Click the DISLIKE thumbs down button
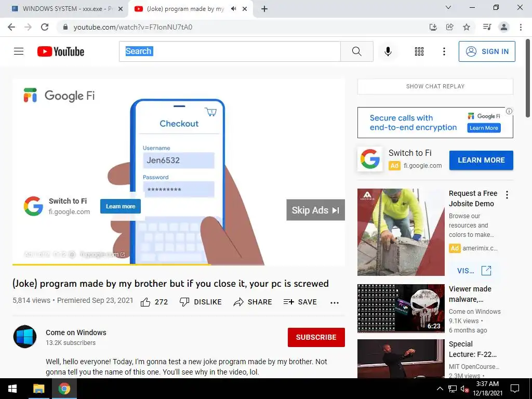 coord(201,302)
